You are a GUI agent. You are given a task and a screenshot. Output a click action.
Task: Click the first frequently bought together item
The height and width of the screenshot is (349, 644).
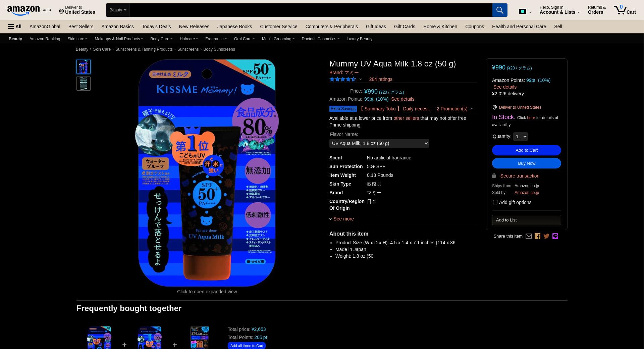(x=99, y=338)
